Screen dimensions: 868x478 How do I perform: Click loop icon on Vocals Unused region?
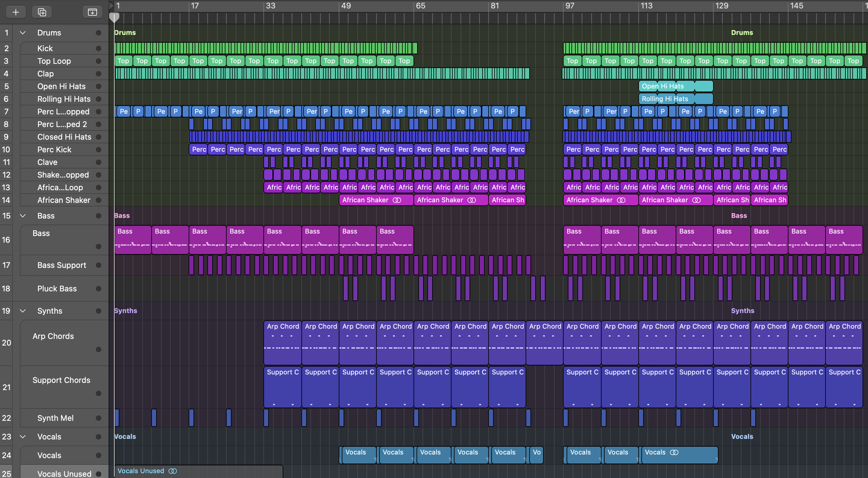click(172, 471)
